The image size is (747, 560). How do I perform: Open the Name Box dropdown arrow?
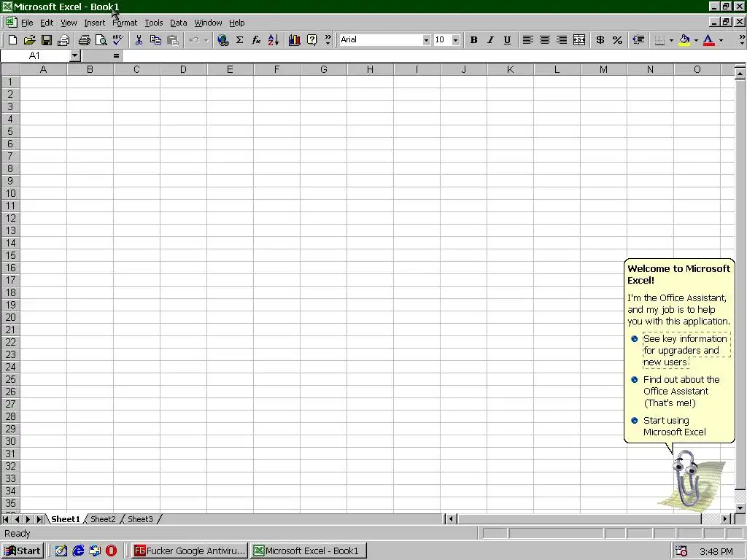[x=75, y=55]
